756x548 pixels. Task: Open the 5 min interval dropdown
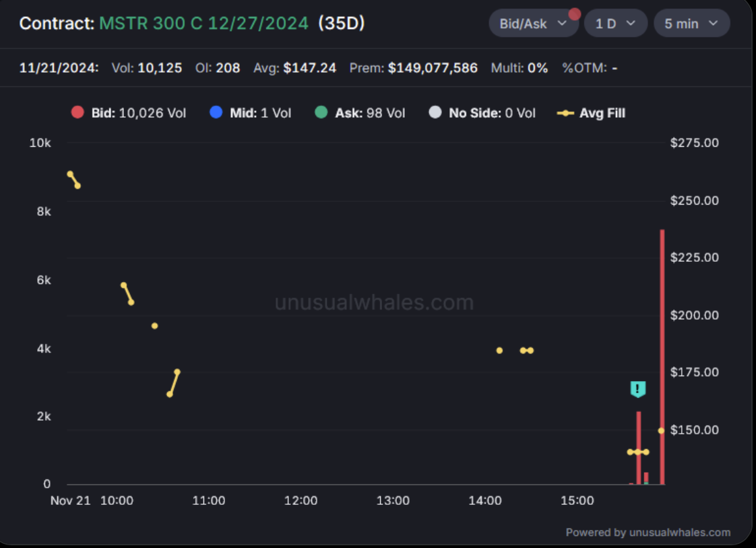(x=691, y=23)
